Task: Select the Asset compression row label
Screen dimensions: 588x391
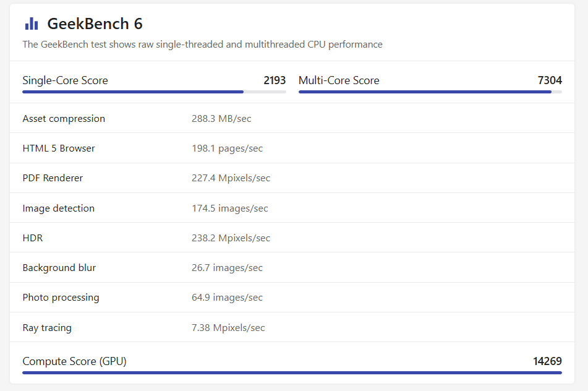Action: click(x=64, y=119)
